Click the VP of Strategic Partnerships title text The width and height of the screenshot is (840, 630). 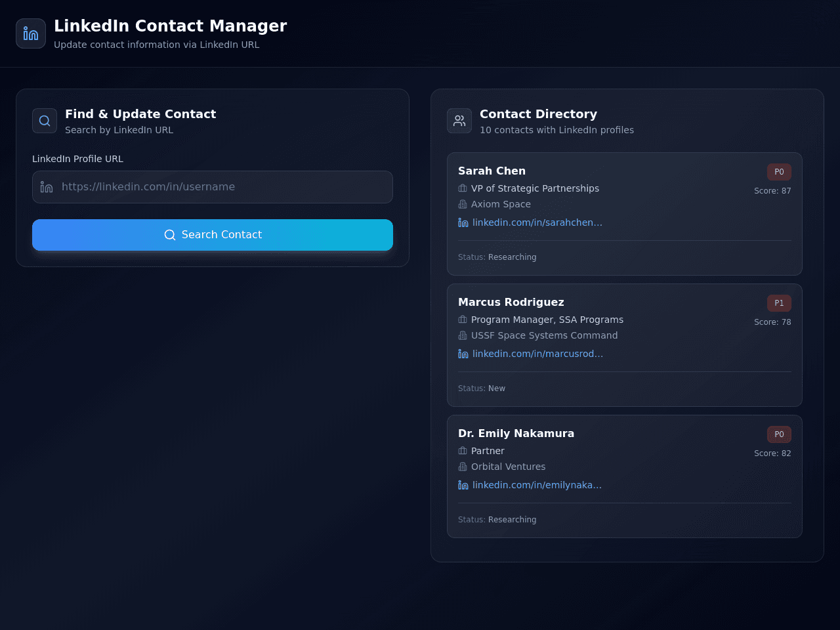coord(535,188)
